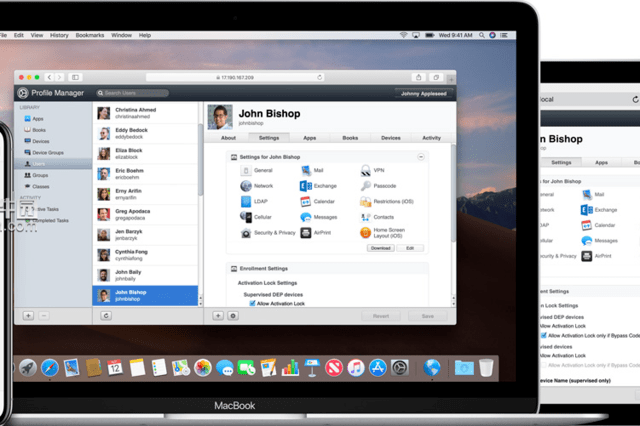Image resolution: width=640 pixels, height=426 pixels.
Task: Click the Spotlight search icon in the menu bar
Action: 482,35
